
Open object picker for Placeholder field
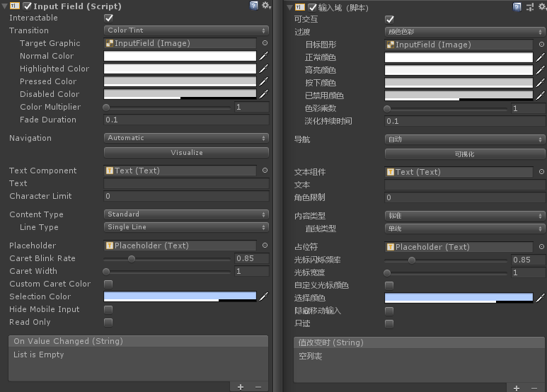tap(265, 246)
